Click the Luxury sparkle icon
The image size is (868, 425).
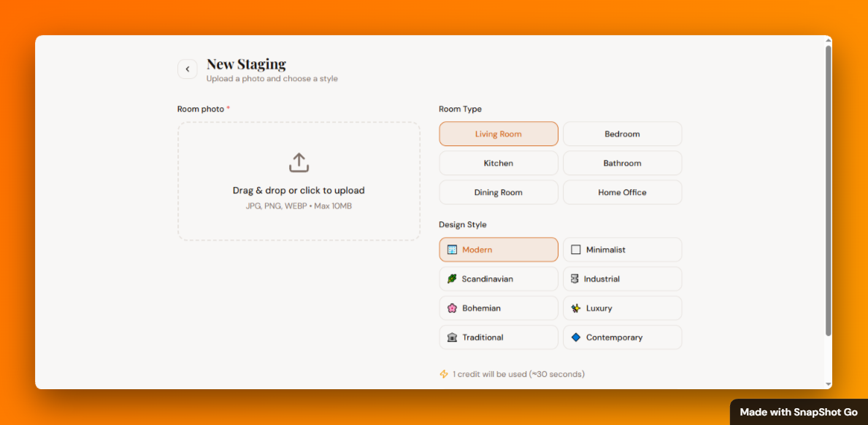coord(577,308)
